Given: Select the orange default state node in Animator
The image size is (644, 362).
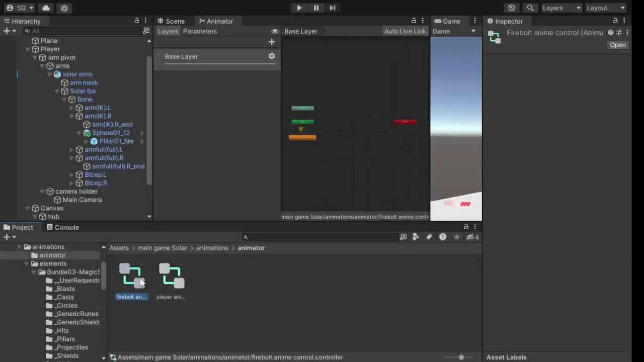Looking at the screenshot, I should [302, 137].
